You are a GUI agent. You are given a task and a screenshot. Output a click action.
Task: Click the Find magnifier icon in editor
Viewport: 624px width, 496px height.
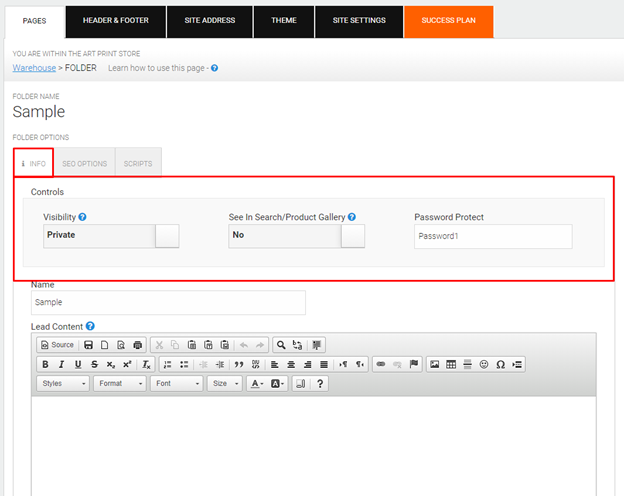point(282,345)
